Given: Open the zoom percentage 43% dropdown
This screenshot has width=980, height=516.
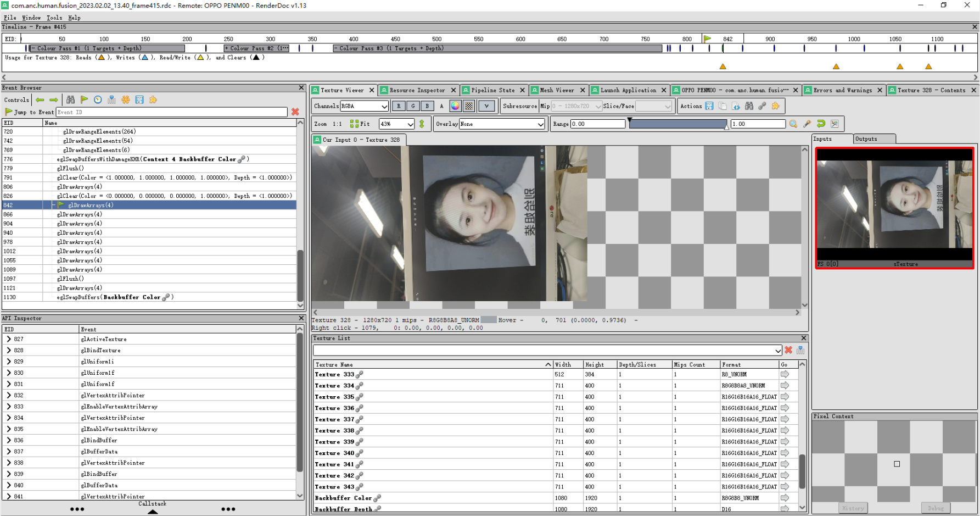Looking at the screenshot, I should click(x=397, y=124).
